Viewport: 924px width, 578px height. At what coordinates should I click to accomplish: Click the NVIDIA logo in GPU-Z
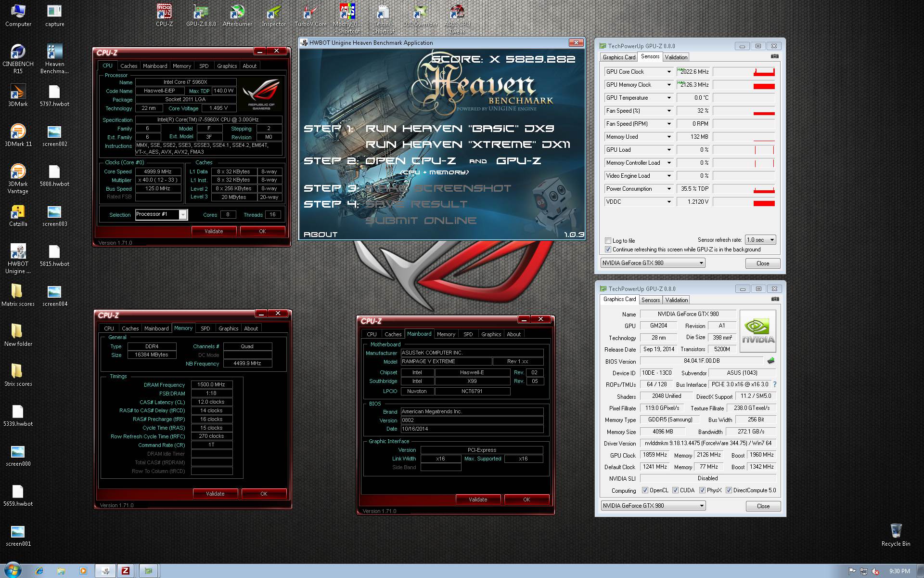(757, 330)
